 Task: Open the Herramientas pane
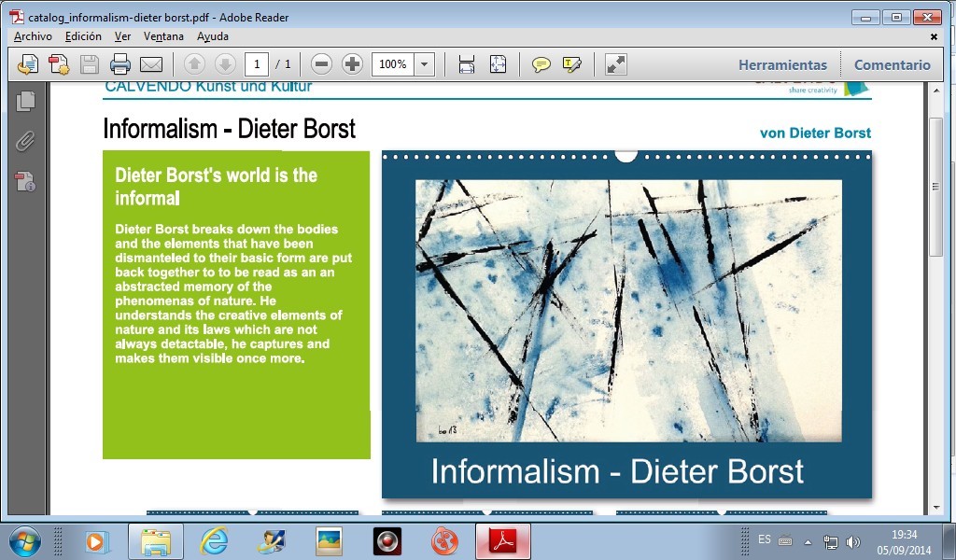[x=782, y=65]
